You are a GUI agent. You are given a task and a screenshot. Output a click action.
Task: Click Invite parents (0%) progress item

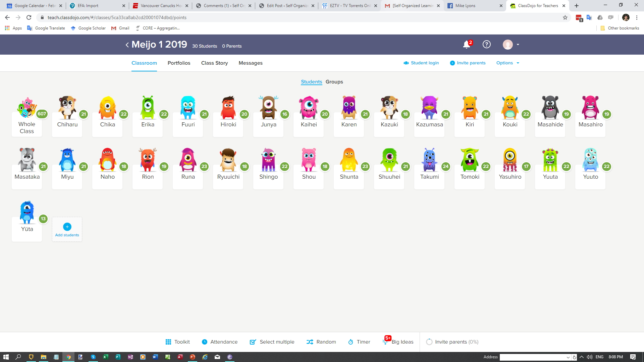[x=452, y=342]
